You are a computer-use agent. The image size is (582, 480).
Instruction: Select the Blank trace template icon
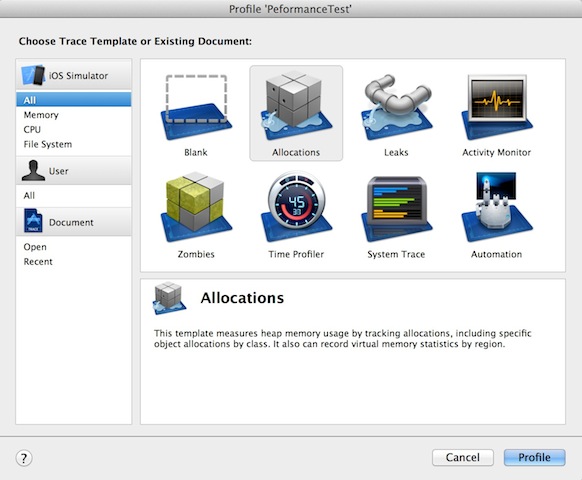pyautogui.click(x=196, y=108)
